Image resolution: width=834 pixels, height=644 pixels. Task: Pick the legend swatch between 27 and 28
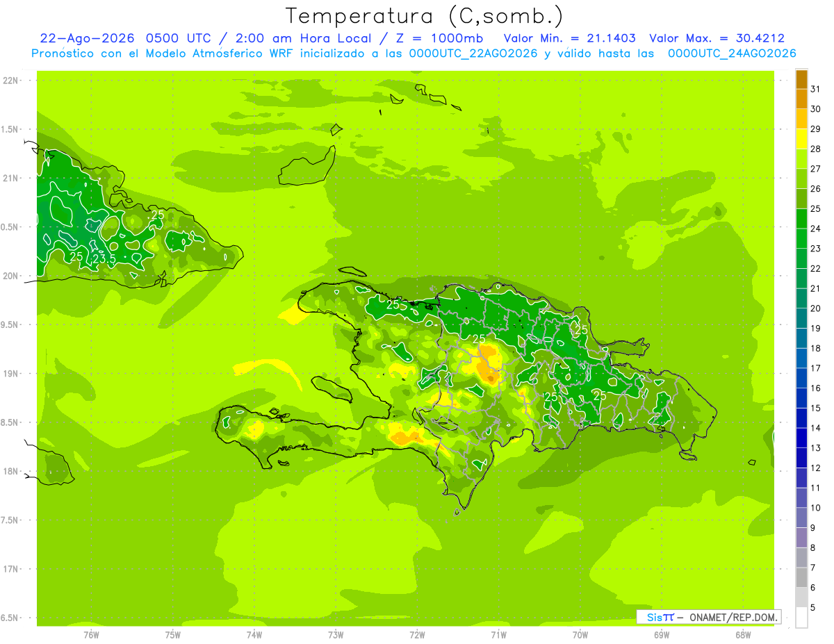(801, 159)
